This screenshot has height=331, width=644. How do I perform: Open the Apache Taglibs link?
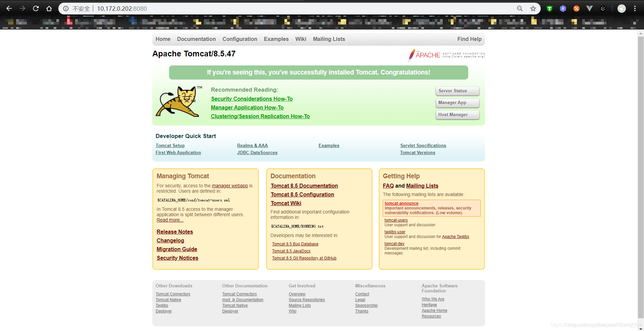(455, 237)
